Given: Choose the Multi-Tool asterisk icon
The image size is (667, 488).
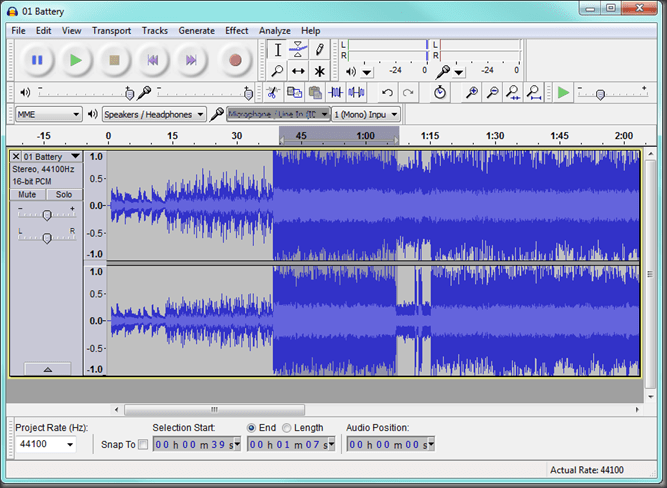Looking at the screenshot, I should pyautogui.click(x=319, y=71).
